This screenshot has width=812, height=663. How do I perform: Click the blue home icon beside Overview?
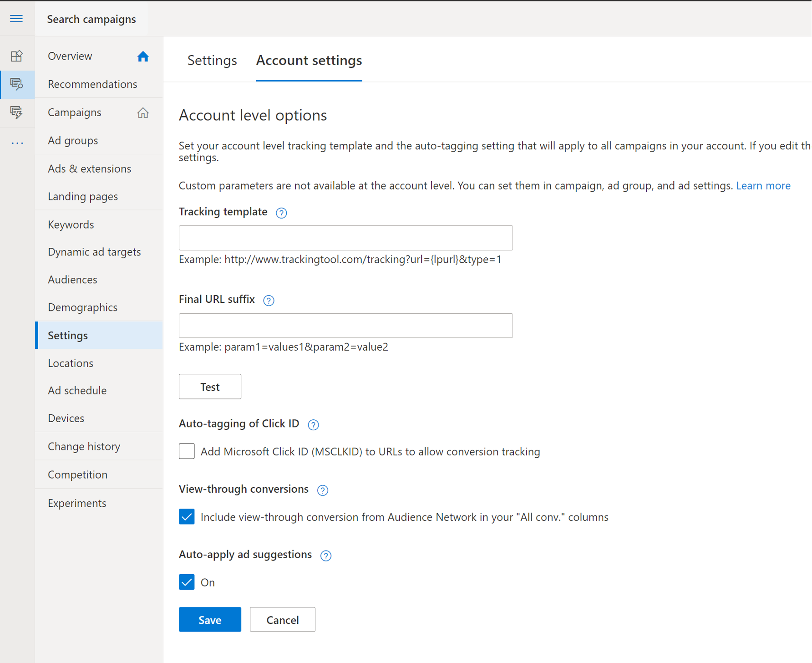click(x=142, y=56)
